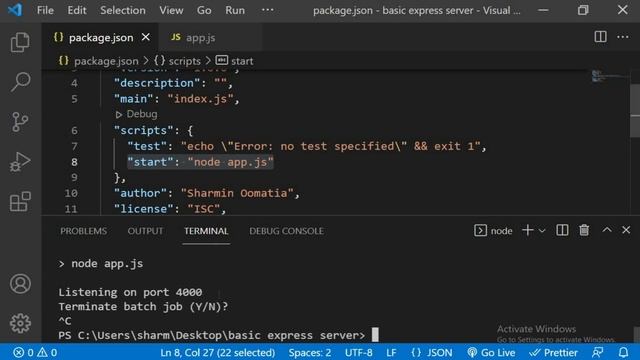Screen dimensions: 640x360
Task: Maximize the panel with up chevron
Action: 607,230
